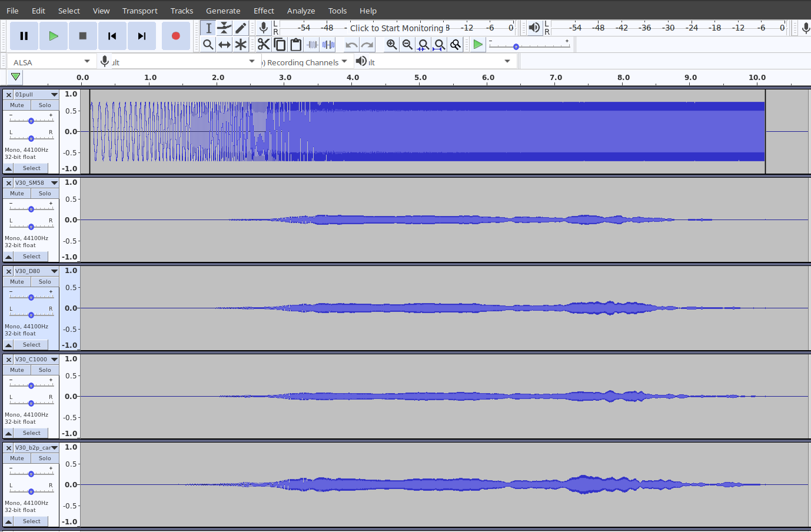Image resolution: width=811 pixels, height=532 pixels.
Task: Start playback with the Play button
Action: tap(54, 36)
